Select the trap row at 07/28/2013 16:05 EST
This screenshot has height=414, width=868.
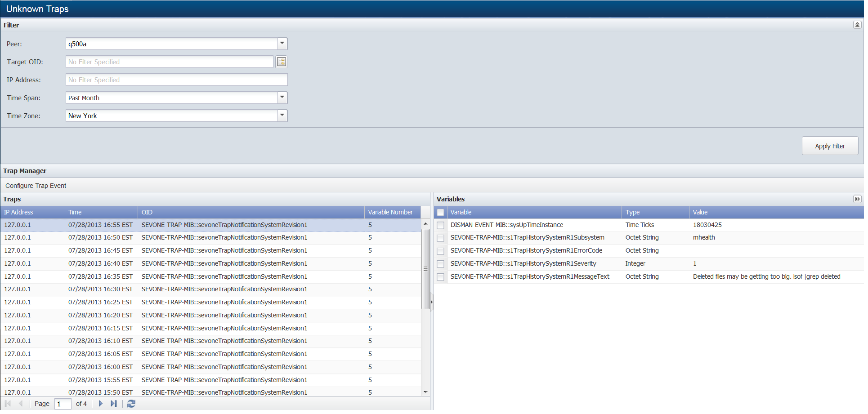(x=210, y=354)
